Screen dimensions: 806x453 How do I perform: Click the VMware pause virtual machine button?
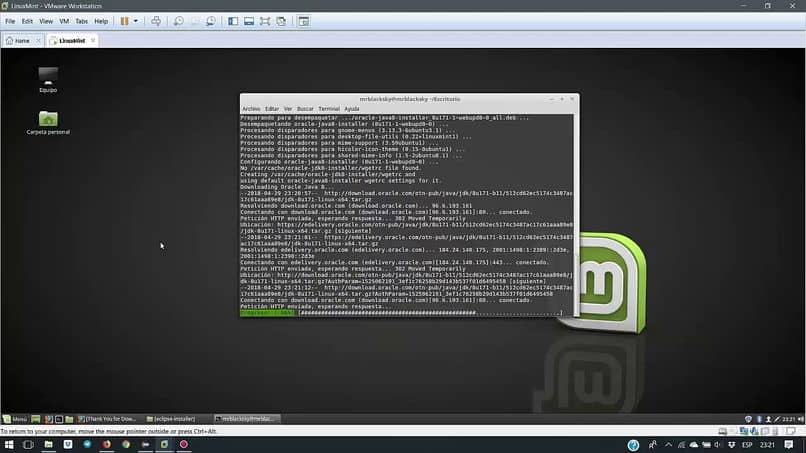[124, 21]
